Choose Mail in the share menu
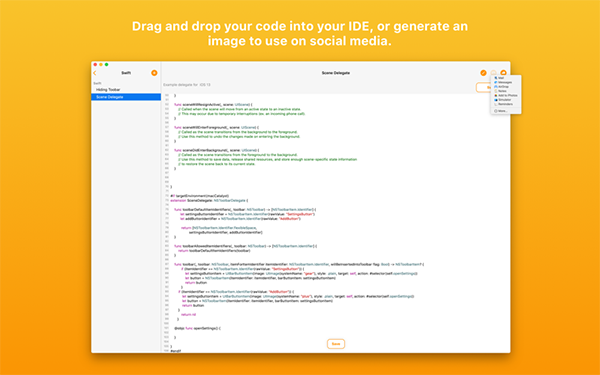 (x=505, y=78)
